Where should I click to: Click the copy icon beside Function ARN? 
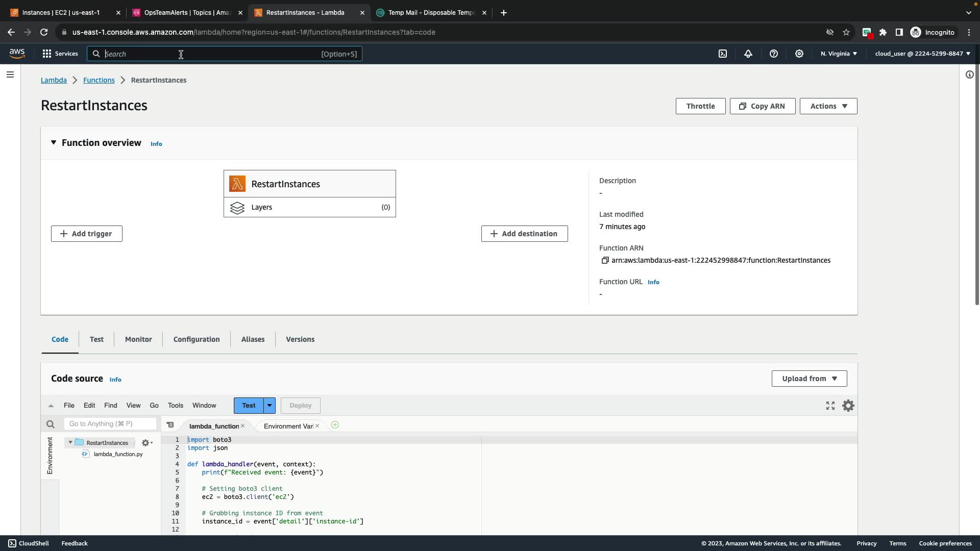point(605,260)
